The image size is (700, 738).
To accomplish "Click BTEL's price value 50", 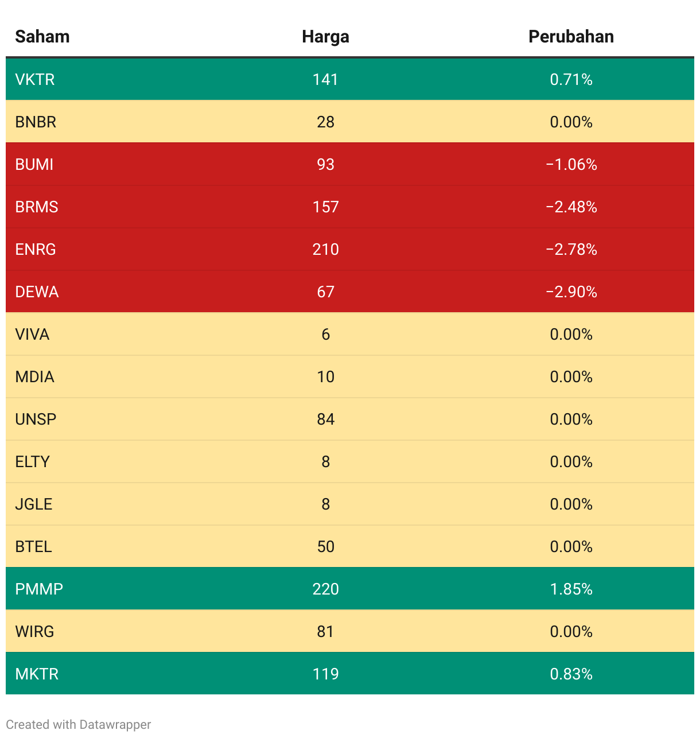I will click(x=325, y=546).
